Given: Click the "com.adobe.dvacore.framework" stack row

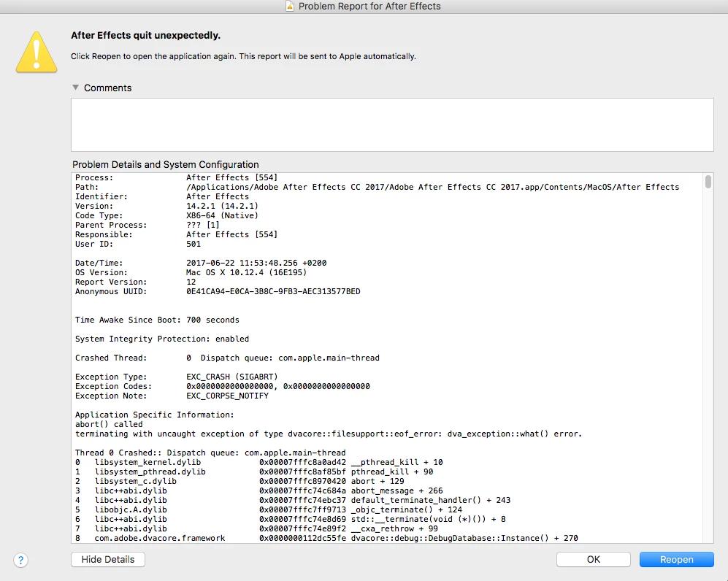Looking at the screenshot, I should point(326,539).
